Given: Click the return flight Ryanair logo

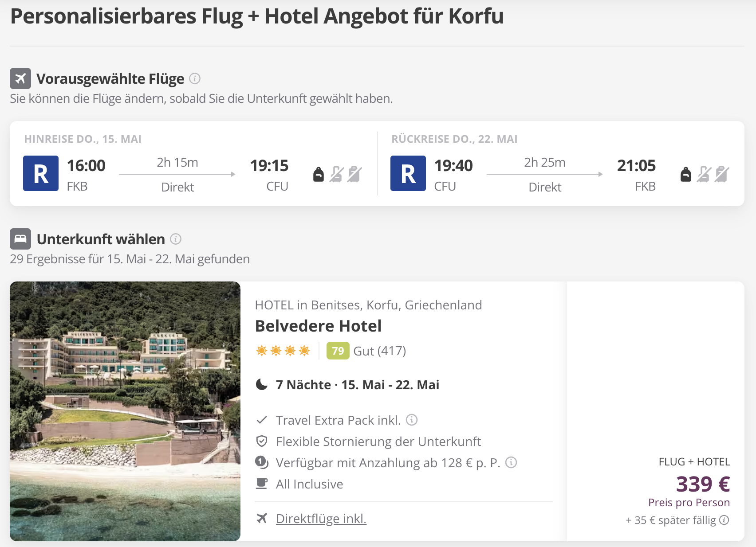Looking at the screenshot, I should [x=408, y=173].
